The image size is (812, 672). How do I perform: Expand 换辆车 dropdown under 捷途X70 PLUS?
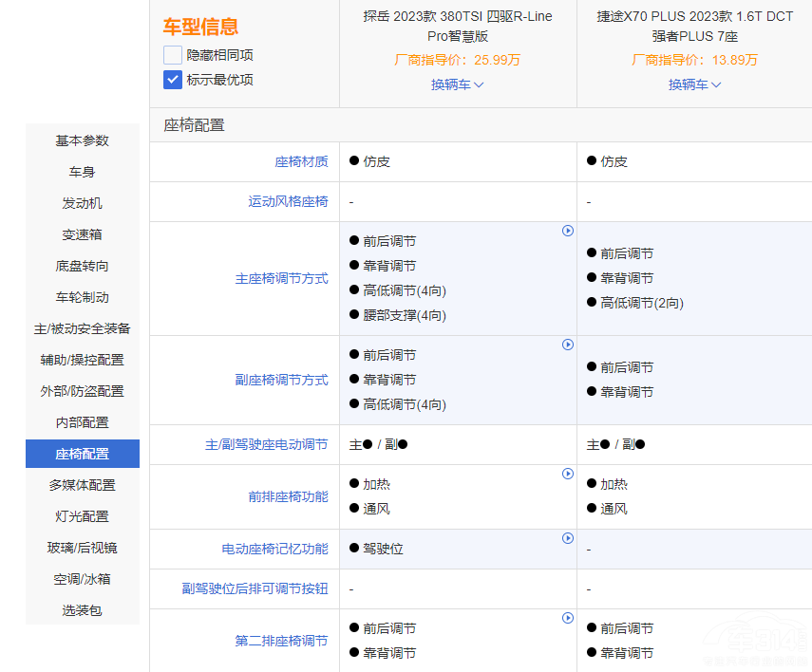(x=694, y=84)
